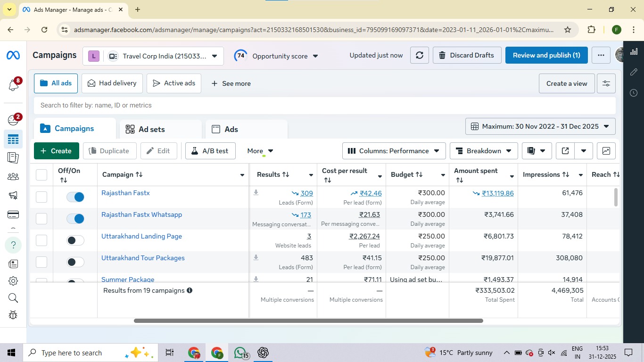Image resolution: width=644 pixels, height=362 pixels.
Task: Open the Search magnifier icon in sidebar
Action: coord(13,297)
